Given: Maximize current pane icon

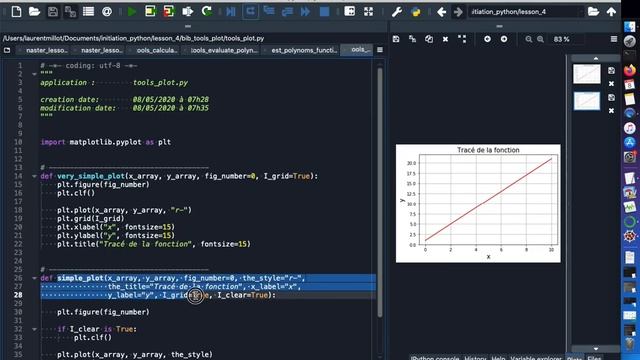Looking at the screenshot, I should point(349,11).
